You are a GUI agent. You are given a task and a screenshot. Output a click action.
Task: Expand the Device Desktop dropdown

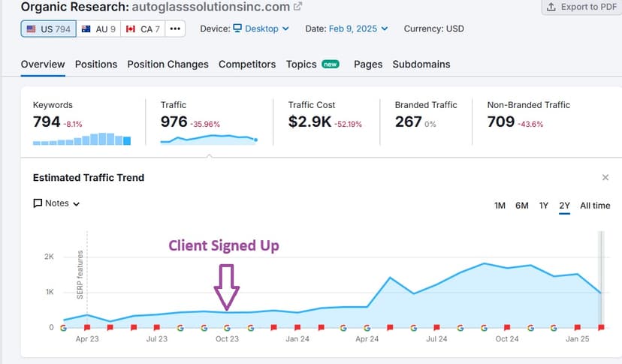point(261,29)
